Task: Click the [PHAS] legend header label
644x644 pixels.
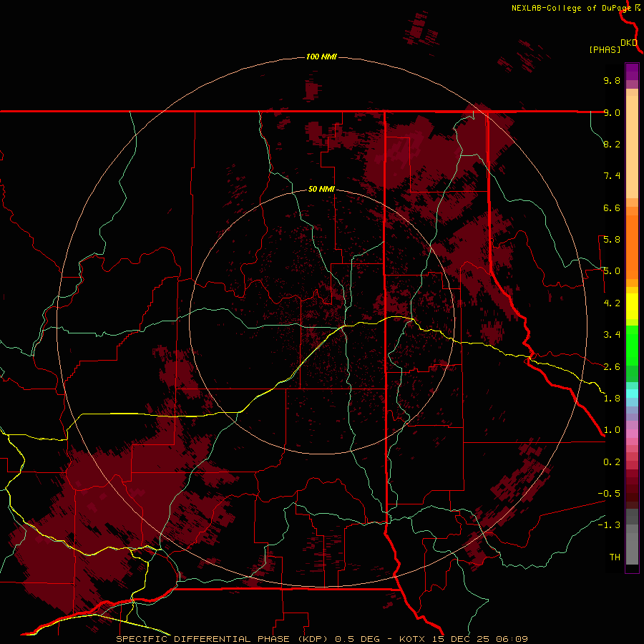Action: pyautogui.click(x=605, y=49)
